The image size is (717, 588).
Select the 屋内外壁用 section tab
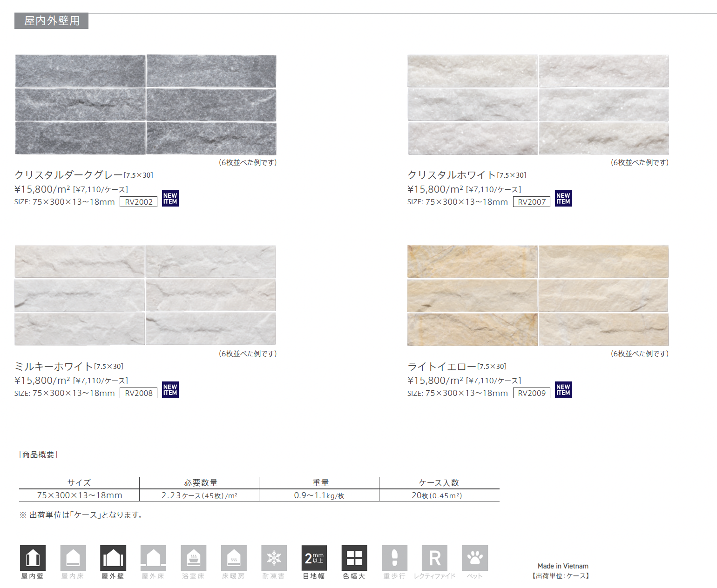pyautogui.click(x=52, y=21)
